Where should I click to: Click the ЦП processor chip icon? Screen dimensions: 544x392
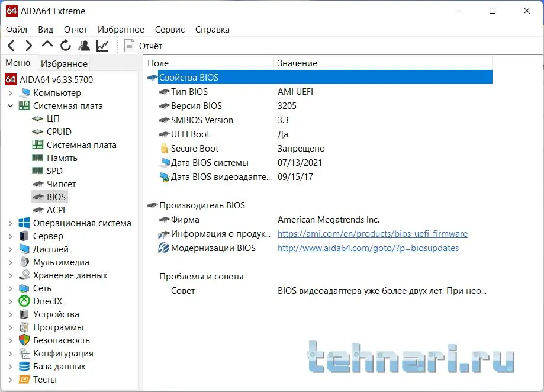pyautogui.click(x=37, y=119)
